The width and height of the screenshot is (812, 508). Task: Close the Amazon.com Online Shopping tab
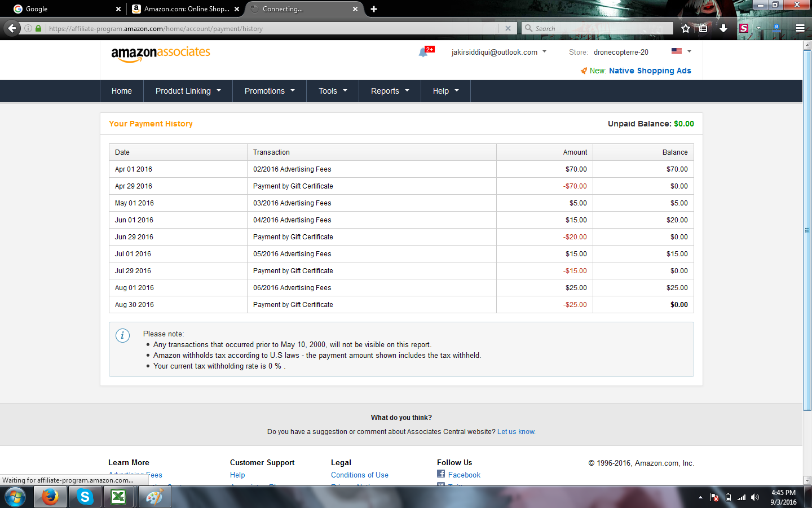[237, 9]
